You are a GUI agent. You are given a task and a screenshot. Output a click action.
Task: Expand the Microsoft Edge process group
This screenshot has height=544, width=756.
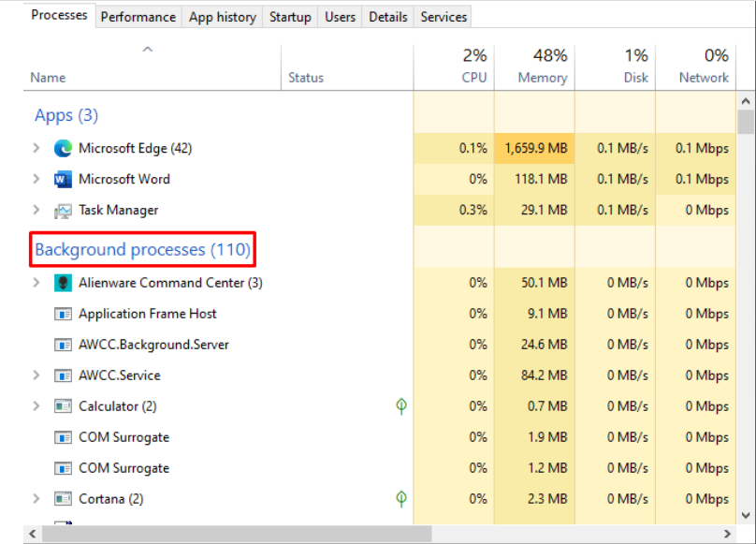coord(36,148)
